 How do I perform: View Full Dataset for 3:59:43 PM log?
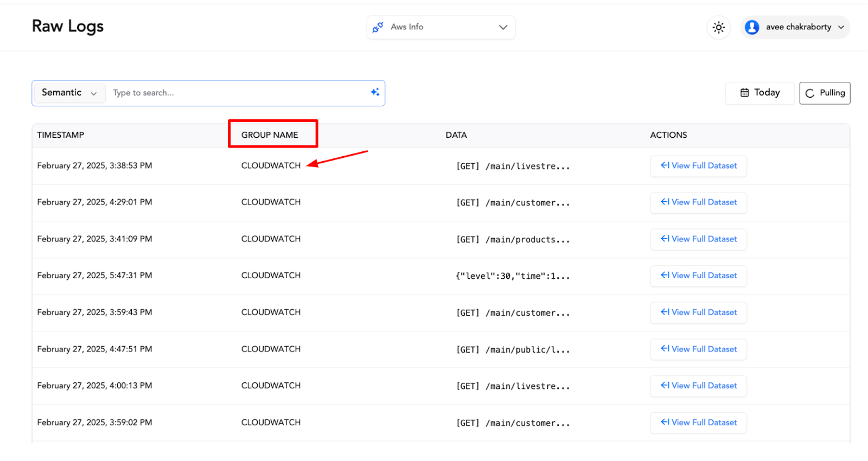699,312
